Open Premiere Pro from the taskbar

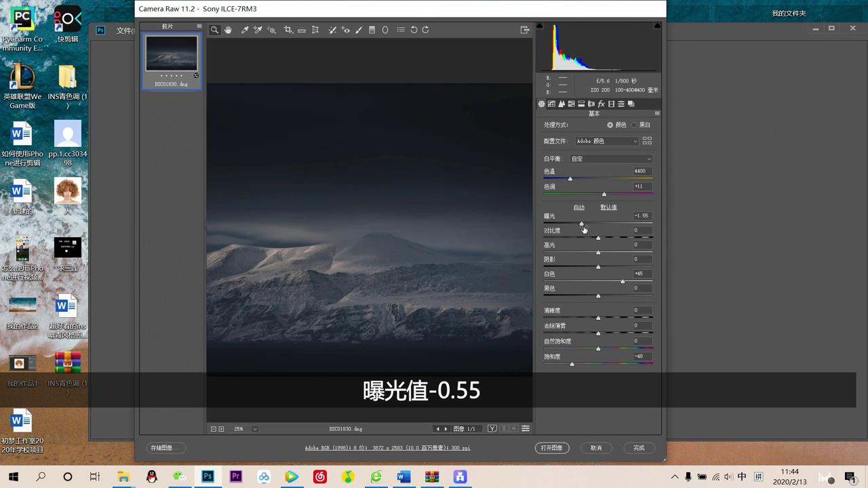coord(236,476)
